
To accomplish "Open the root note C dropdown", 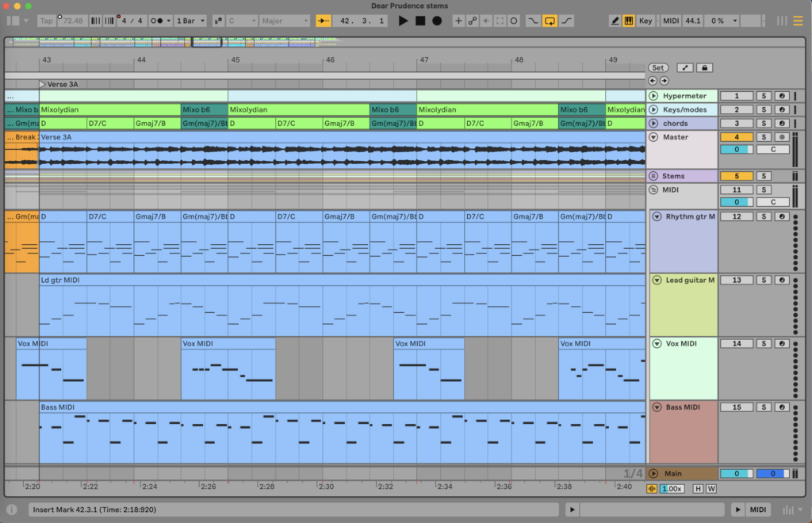I will click(242, 21).
